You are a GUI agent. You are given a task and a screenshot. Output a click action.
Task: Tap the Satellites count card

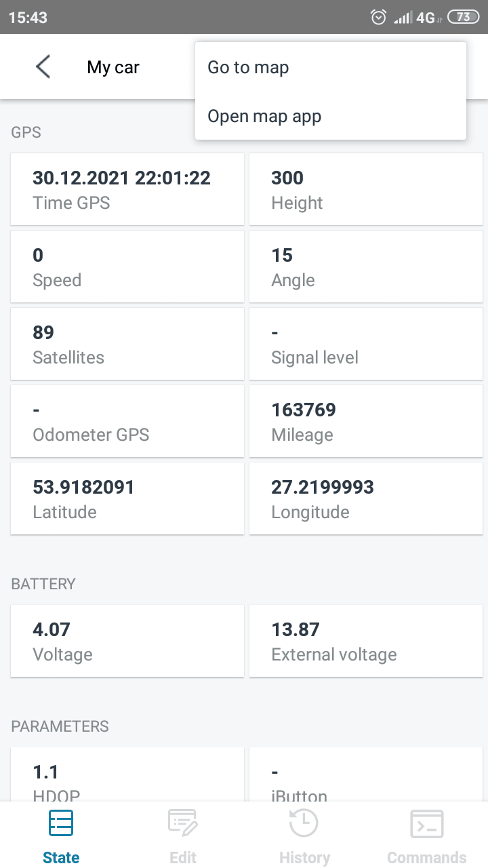click(127, 344)
